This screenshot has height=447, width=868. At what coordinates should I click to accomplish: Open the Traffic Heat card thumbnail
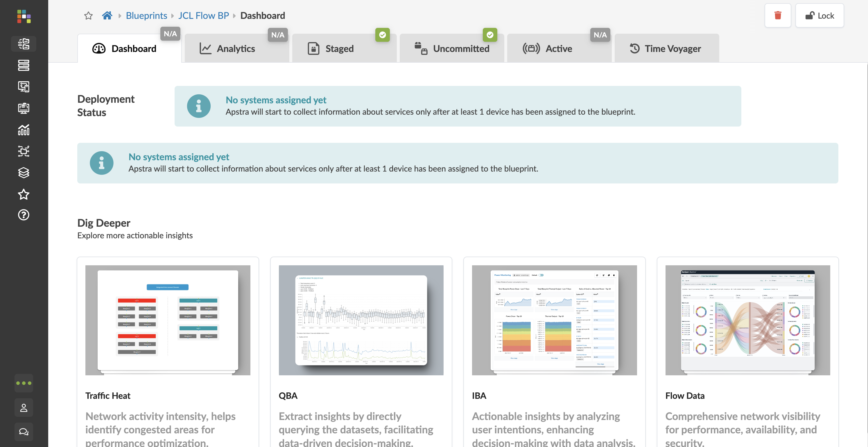coord(167,320)
